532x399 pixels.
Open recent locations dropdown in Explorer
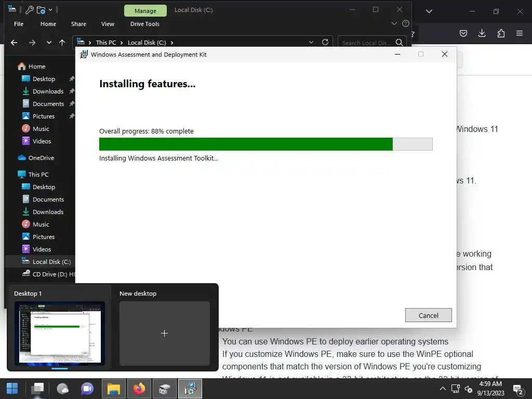coord(49,43)
